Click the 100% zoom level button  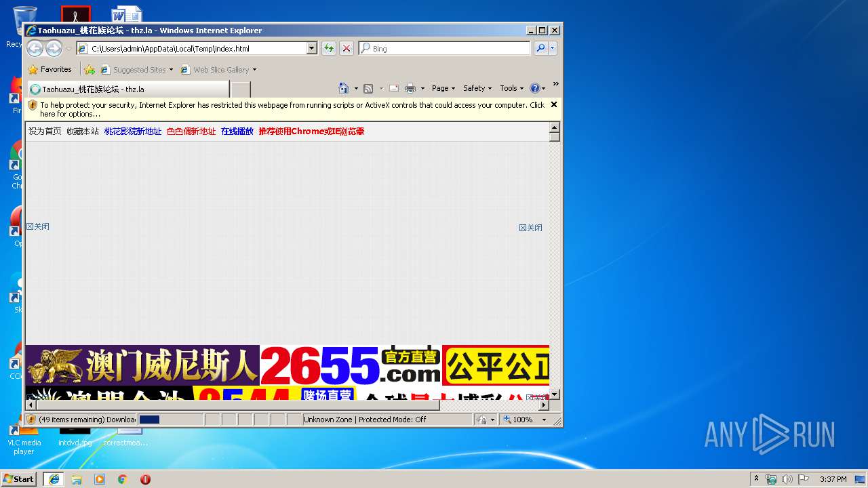[518, 420]
